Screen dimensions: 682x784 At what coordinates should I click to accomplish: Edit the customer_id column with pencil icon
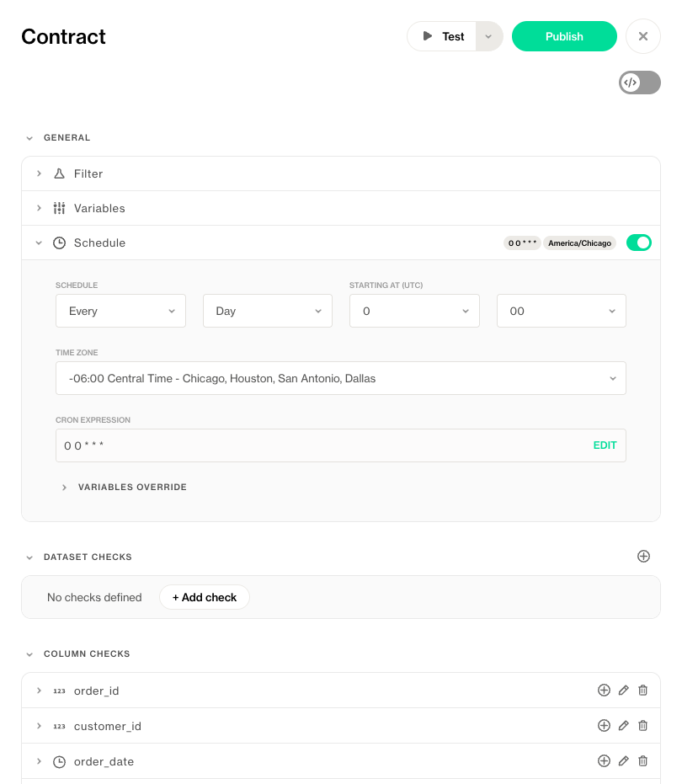(624, 726)
